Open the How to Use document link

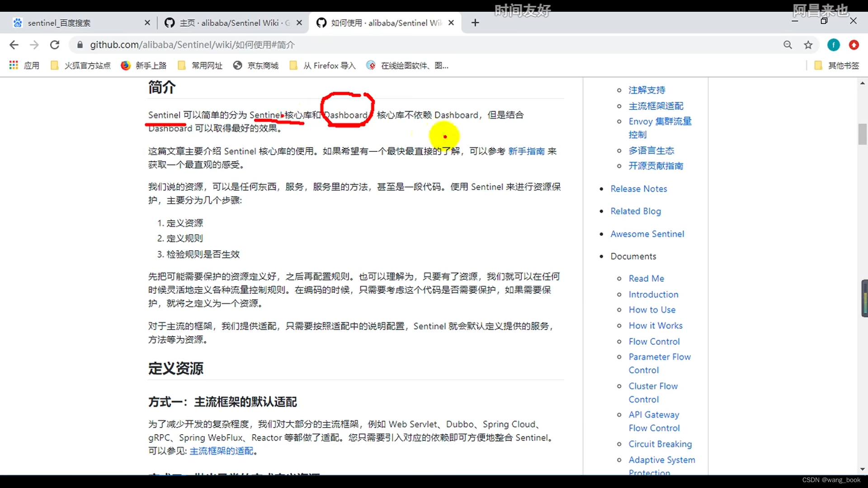652,310
